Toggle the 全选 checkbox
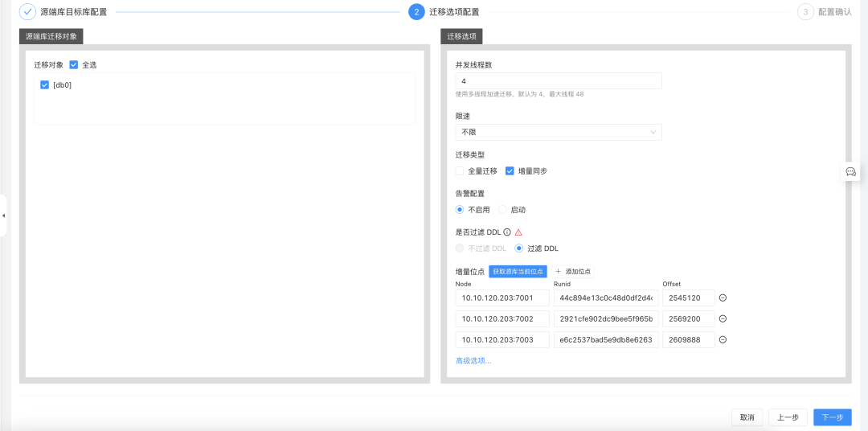This screenshot has height=431, width=868. pyautogui.click(x=74, y=65)
